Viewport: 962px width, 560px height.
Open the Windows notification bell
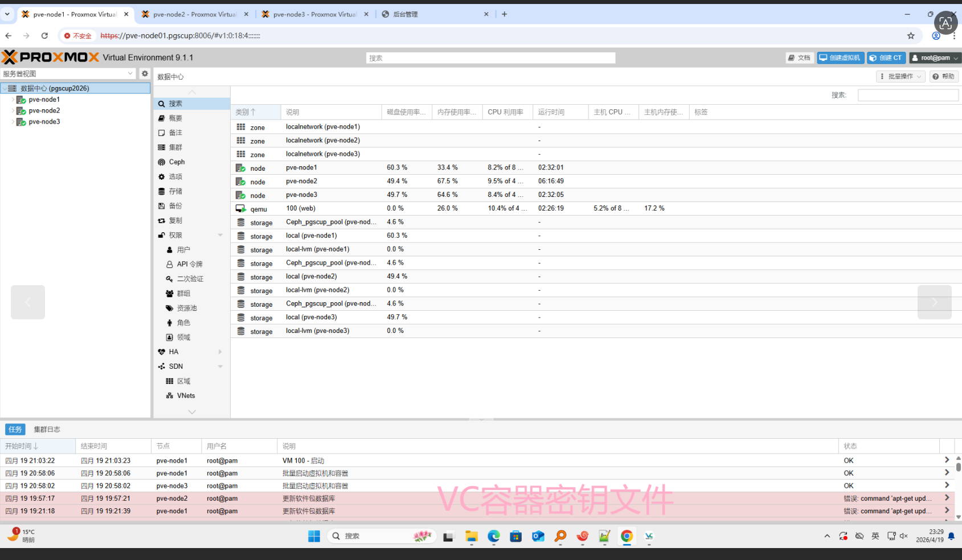click(951, 536)
